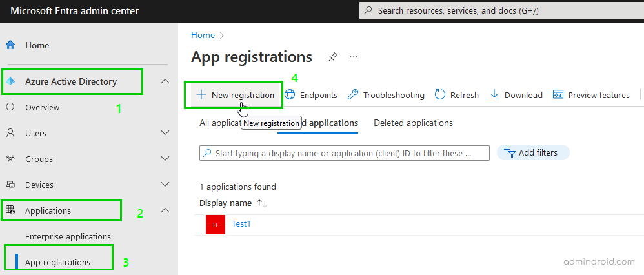The height and width of the screenshot is (275, 644).
Task: Click the Home house icon in sidebar
Action: [10, 45]
